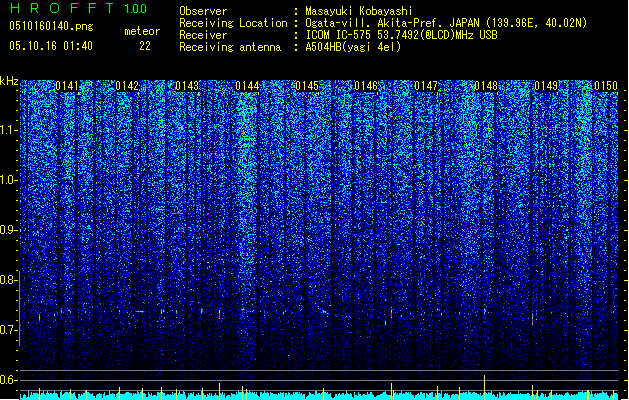The width and height of the screenshot is (629, 400).
Task: Click the 0145 time marker
Action: [306, 86]
